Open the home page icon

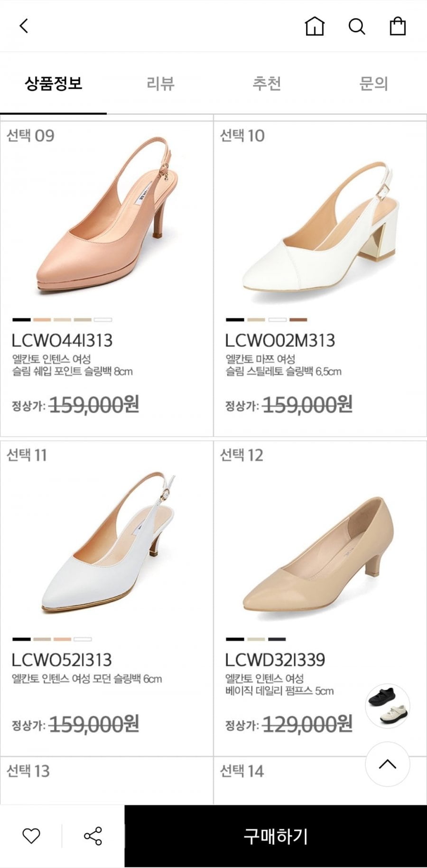pyautogui.click(x=314, y=26)
